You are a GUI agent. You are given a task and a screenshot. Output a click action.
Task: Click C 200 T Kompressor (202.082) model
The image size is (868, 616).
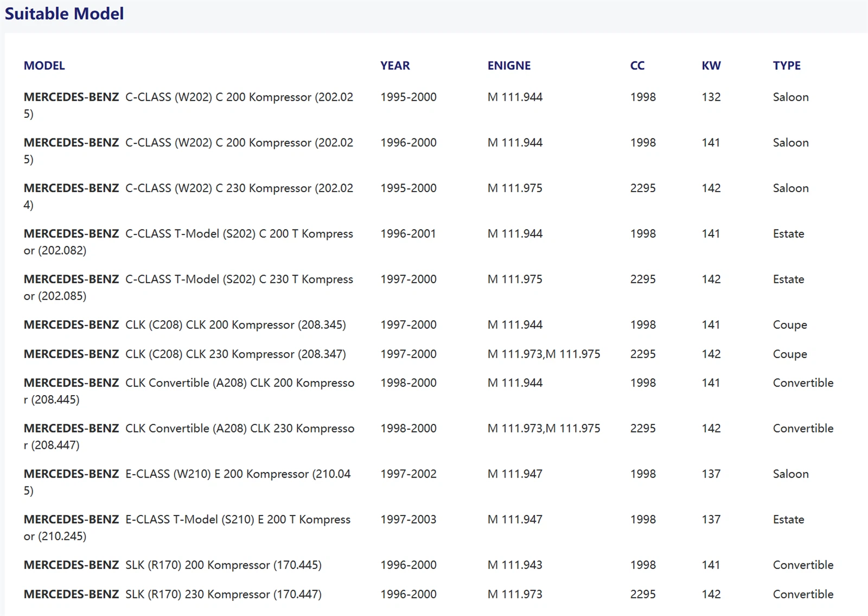pyautogui.click(x=188, y=242)
